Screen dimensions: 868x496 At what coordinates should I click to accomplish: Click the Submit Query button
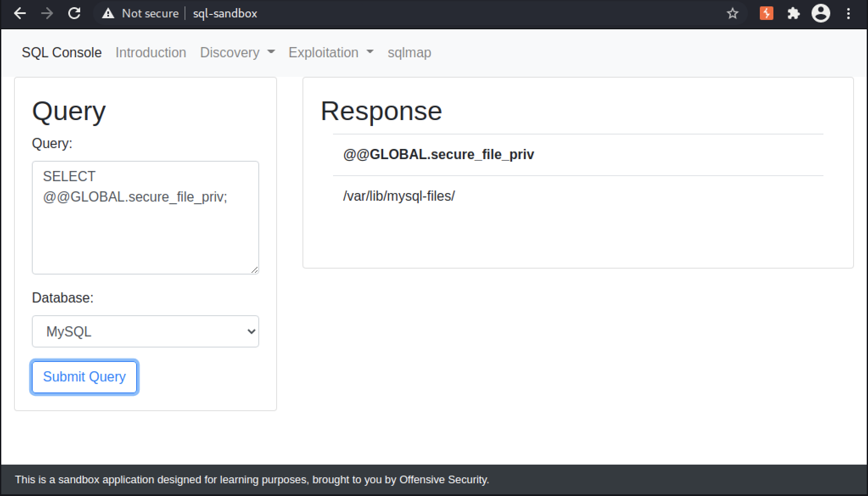[84, 377]
